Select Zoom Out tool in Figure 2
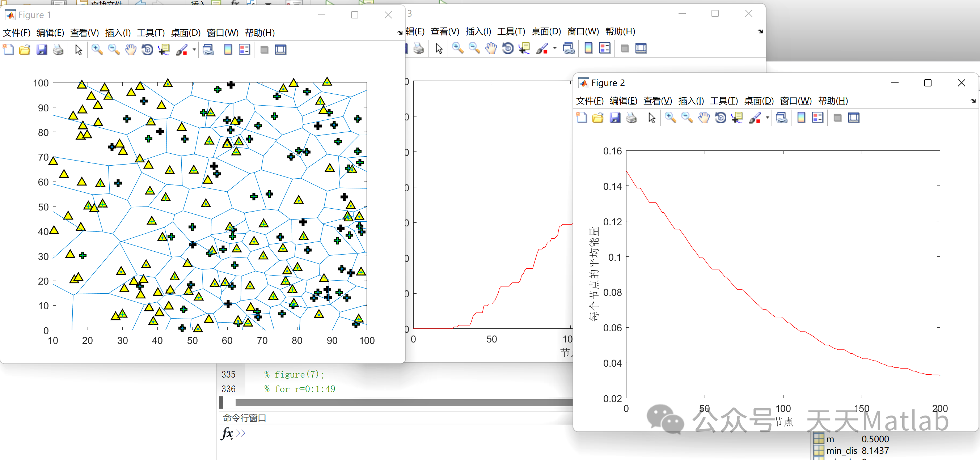This screenshot has width=980, height=460. [x=687, y=118]
